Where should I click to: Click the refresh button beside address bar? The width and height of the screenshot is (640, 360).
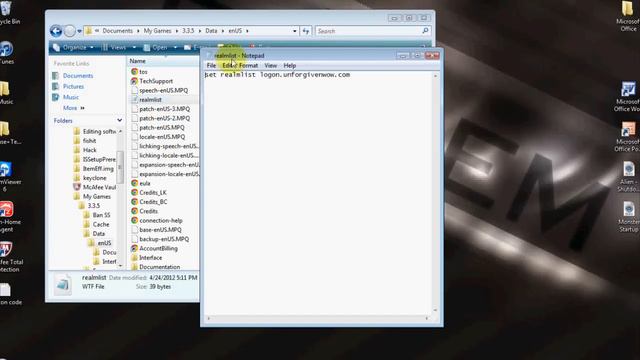[x=306, y=31]
